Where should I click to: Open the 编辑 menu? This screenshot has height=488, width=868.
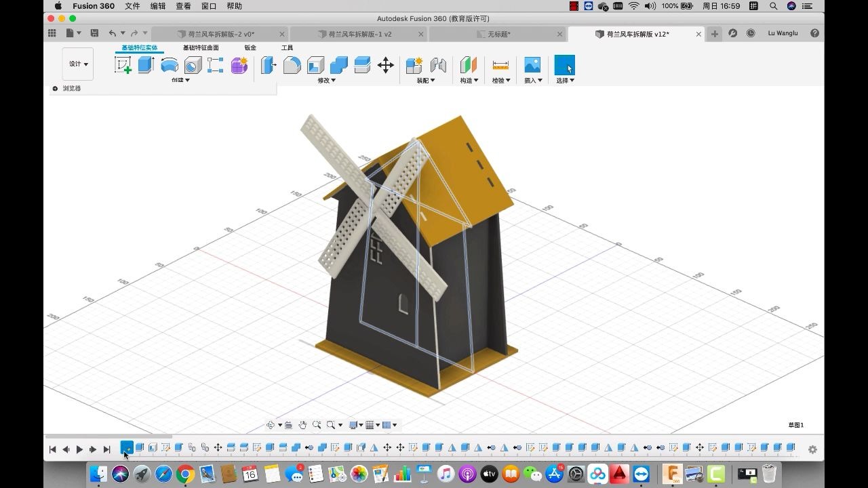(158, 6)
